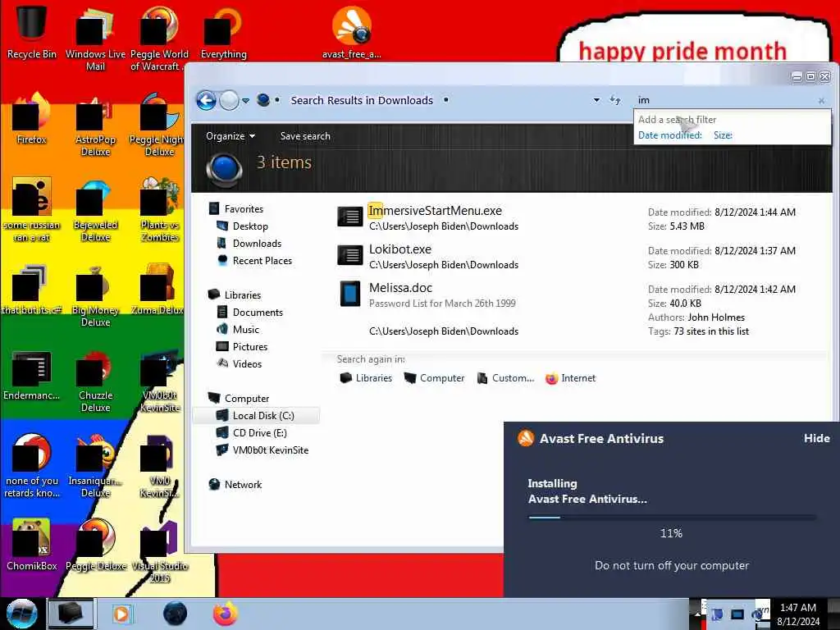840x630 pixels.
Task: Select Lokibot.exe file icon
Action: tap(349, 256)
